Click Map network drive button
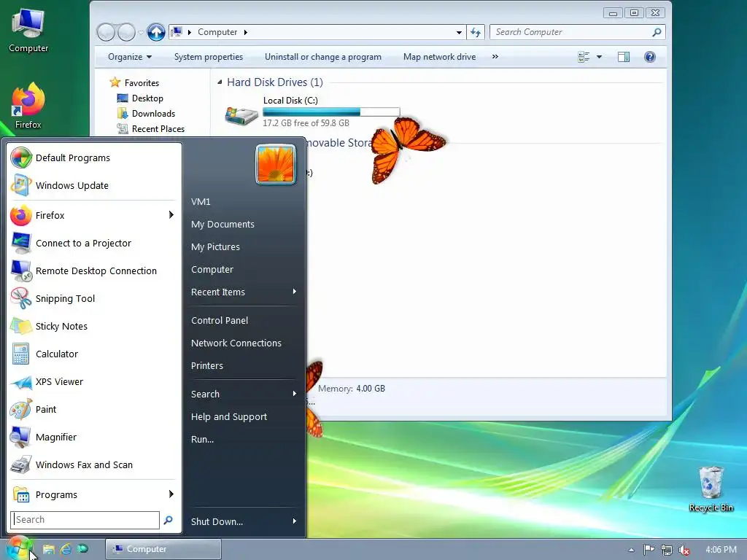747x560 pixels. 439,57
